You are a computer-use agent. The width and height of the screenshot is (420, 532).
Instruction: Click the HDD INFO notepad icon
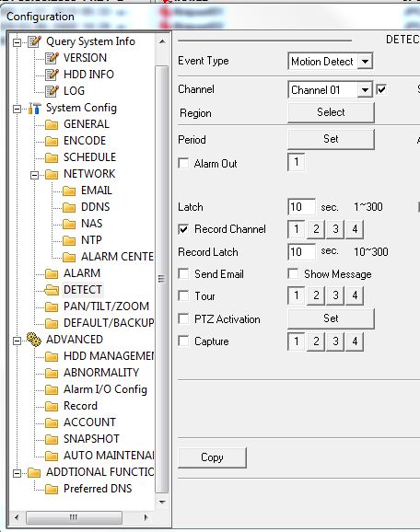pos(52,75)
